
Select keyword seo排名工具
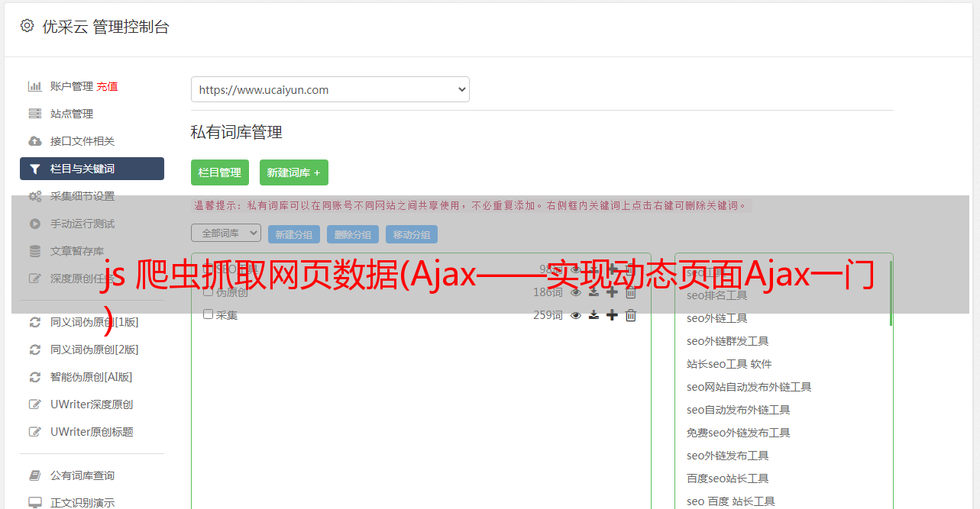717,295
